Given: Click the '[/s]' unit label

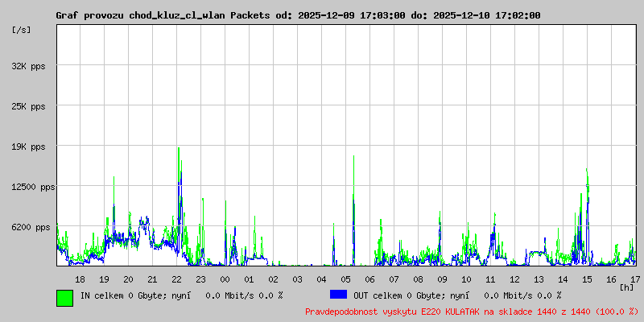Looking at the screenshot, I should click(22, 30).
